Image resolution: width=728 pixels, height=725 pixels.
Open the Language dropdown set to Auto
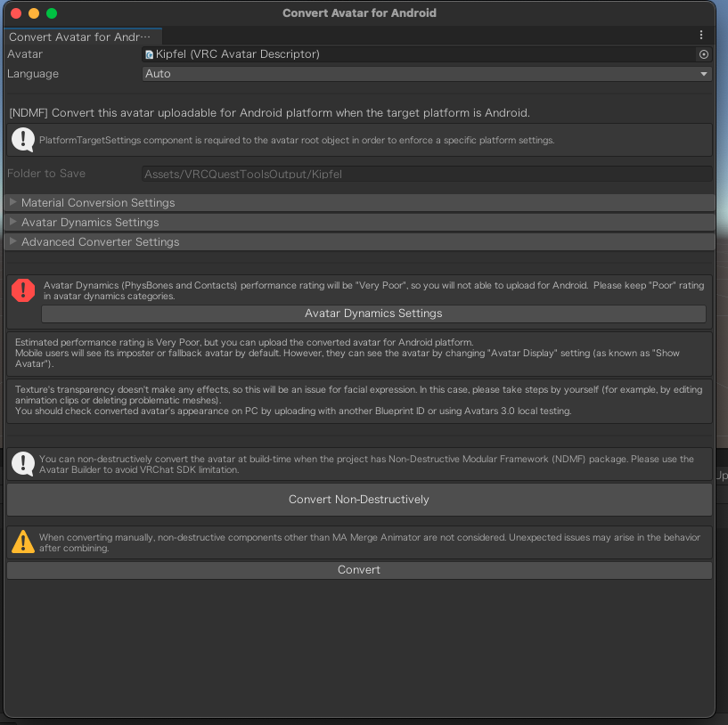[427, 74]
